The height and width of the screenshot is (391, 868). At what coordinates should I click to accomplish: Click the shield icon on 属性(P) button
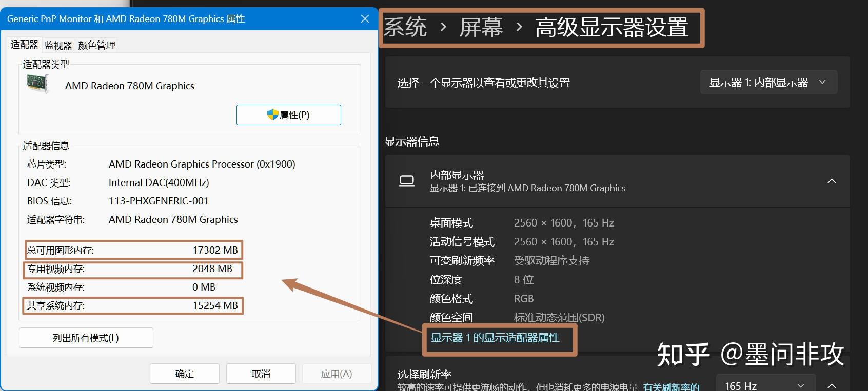tap(273, 115)
